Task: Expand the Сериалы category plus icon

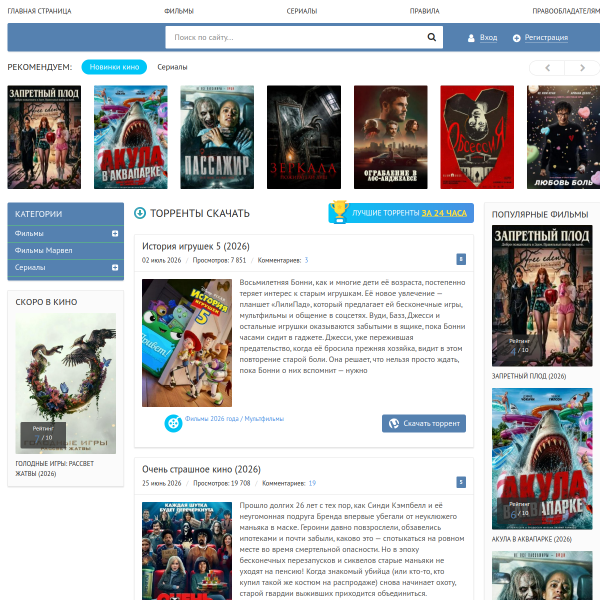Action: click(115, 267)
